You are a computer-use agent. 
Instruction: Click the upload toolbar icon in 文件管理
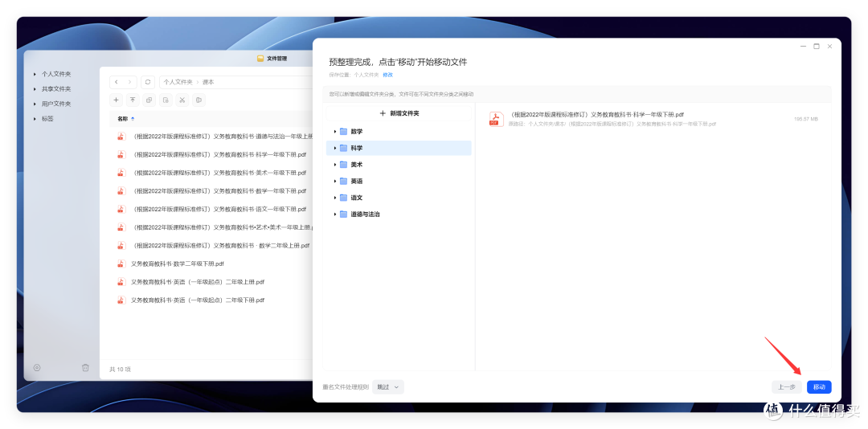(133, 100)
